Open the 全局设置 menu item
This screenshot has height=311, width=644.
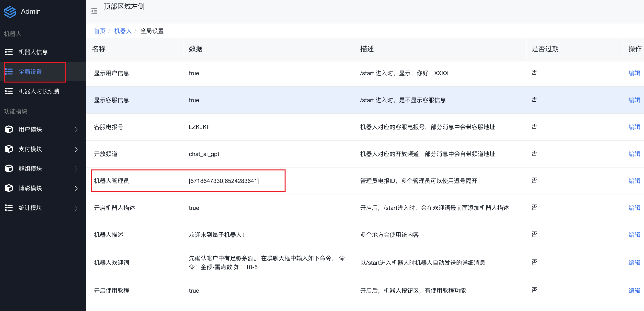30,72
